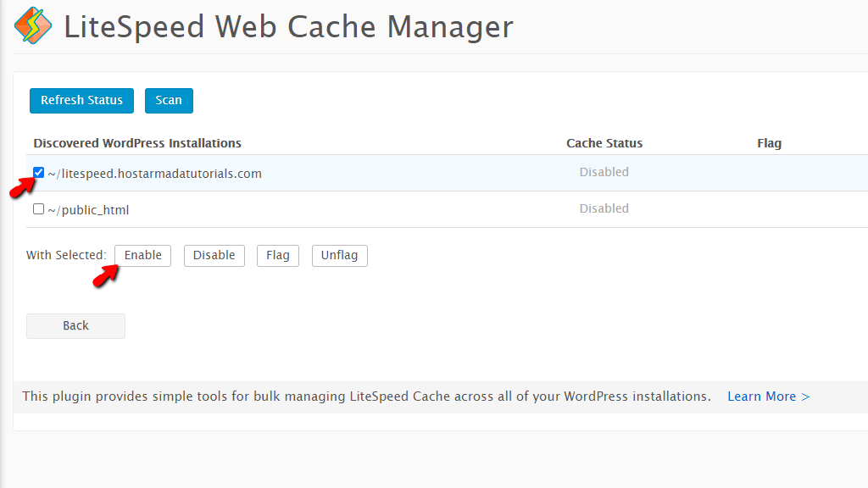Select the ~/public_html path text
The height and width of the screenshot is (488, 868).
88,210
